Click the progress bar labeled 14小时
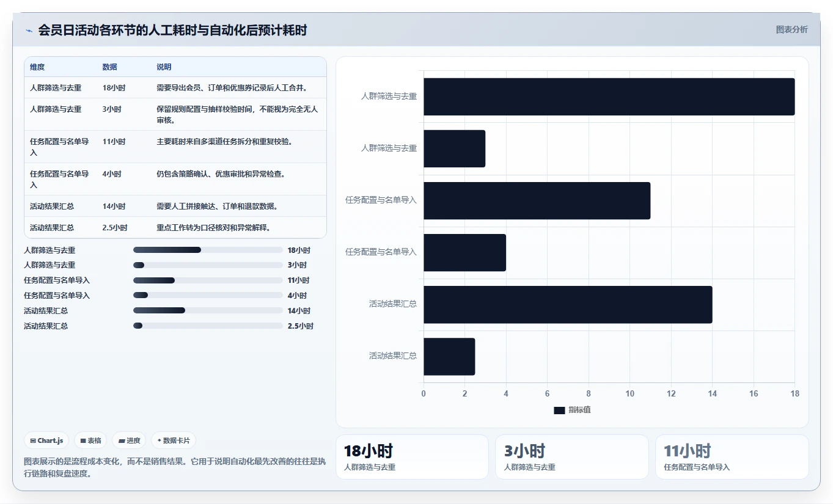Image resolution: width=833 pixels, height=504 pixels. coord(208,310)
